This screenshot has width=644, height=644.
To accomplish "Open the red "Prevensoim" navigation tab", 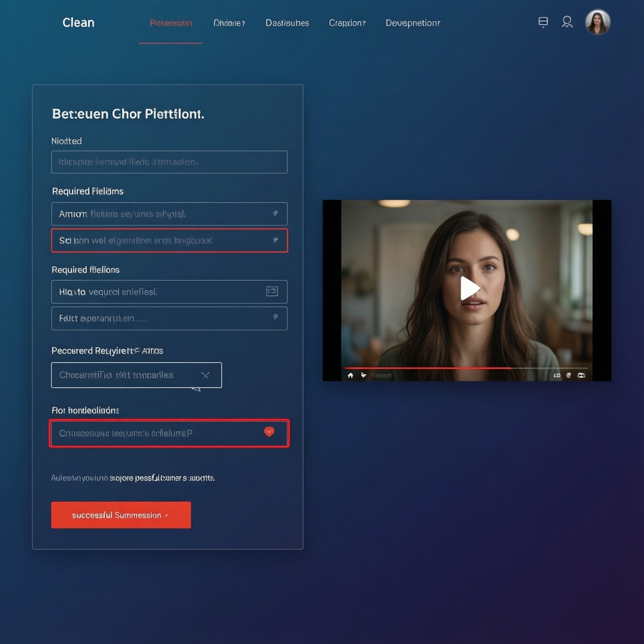I will pos(171,23).
